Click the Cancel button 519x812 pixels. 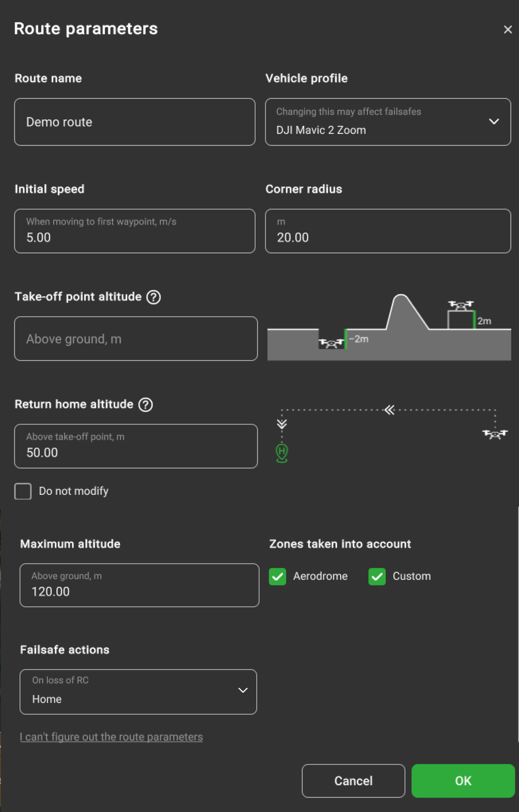353,781
